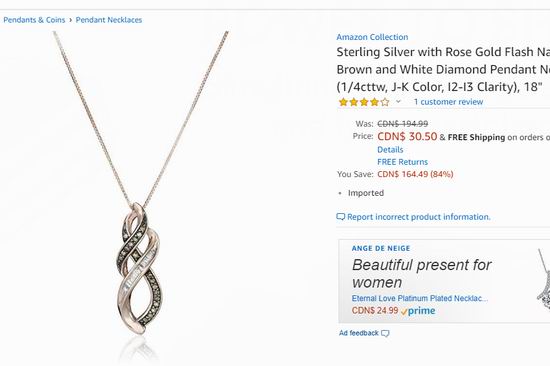This screenshot has height=366, width=550.
Task: Click the star rating icons
Action: point(364,102)
